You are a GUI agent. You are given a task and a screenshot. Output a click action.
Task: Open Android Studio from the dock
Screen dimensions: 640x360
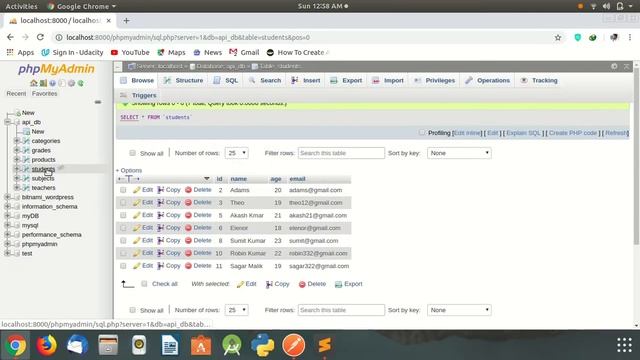pyautogui.click(x=232, y=345)
